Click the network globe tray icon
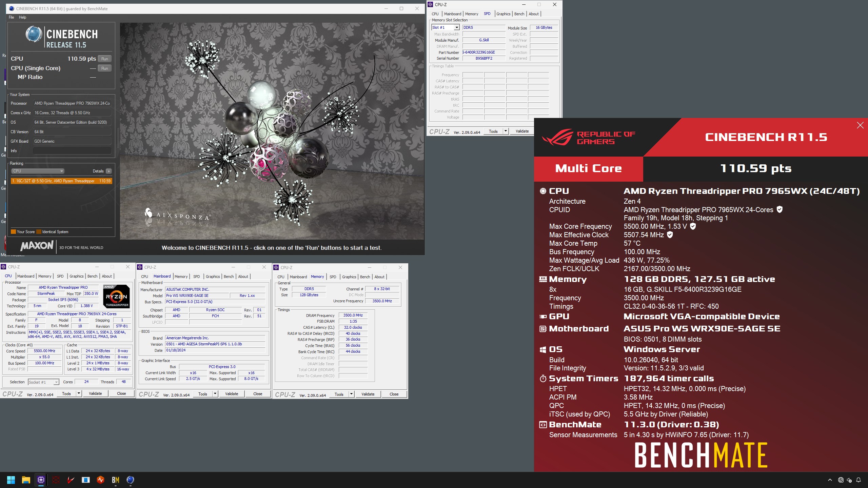Screen dimensions: 868x488 [x=841, y=480]
